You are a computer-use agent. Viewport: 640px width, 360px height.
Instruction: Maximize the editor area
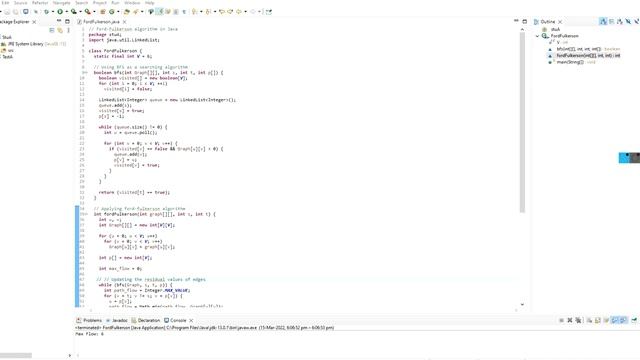[524, 21]
